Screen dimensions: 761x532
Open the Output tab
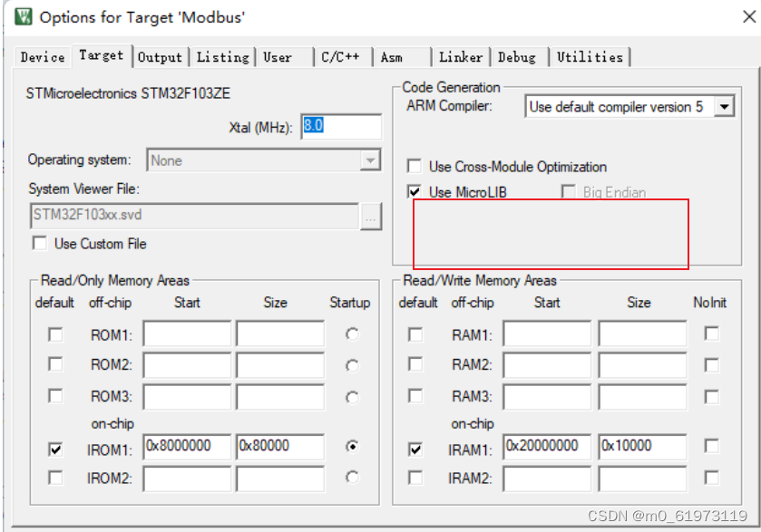point(160,57)
